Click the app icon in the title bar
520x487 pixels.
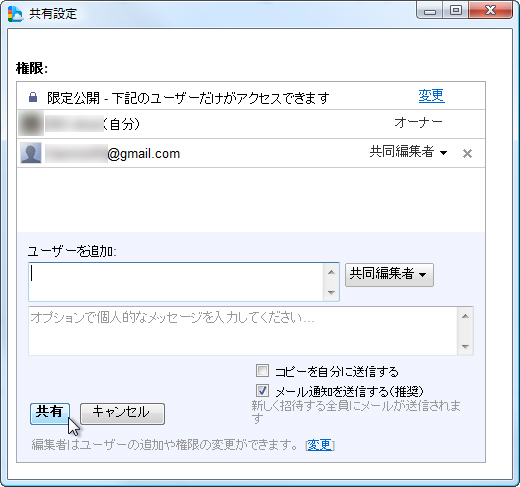point(15,14)
